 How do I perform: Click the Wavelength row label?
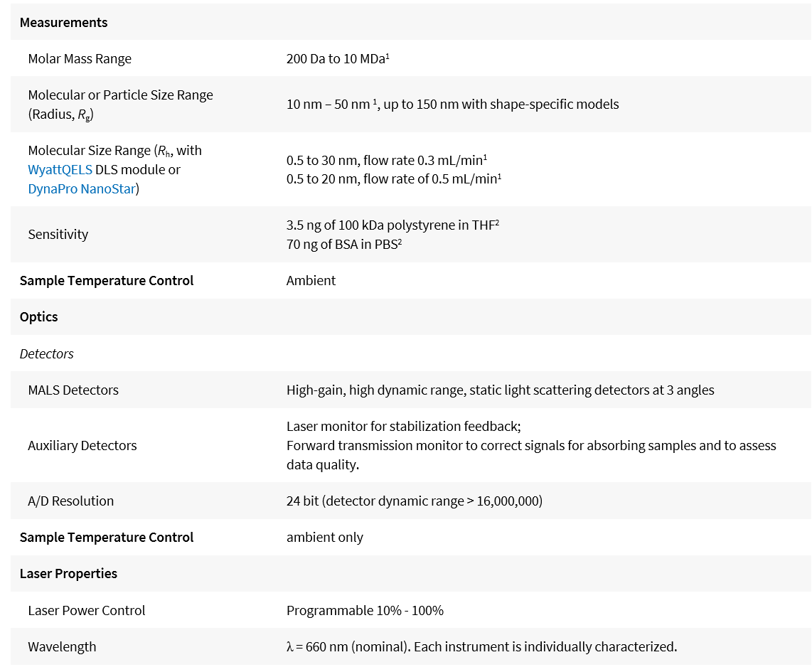coord(62,647)
